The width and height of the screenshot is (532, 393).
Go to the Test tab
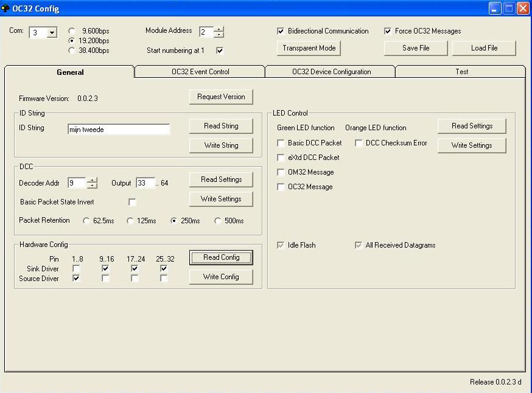pyautogui.click(x=461, y=72)
